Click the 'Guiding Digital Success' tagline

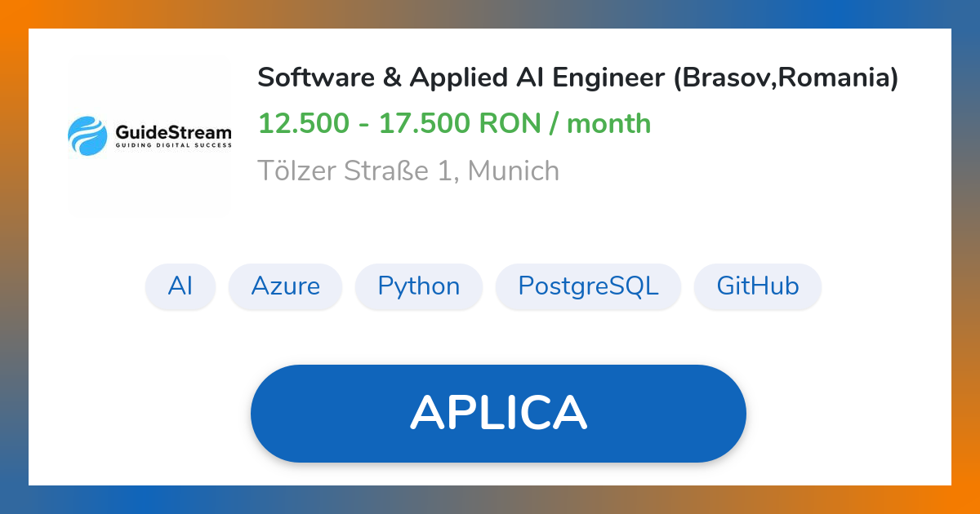point(173,147)
